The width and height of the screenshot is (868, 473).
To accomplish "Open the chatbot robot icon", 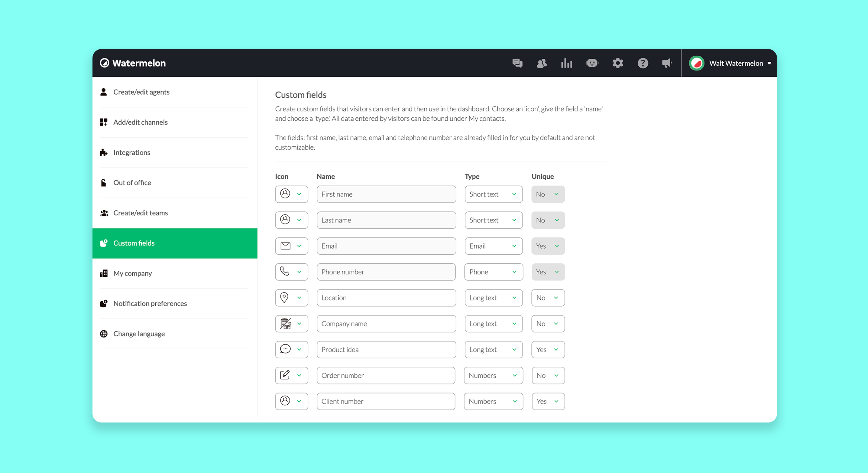I will point(592,63).
